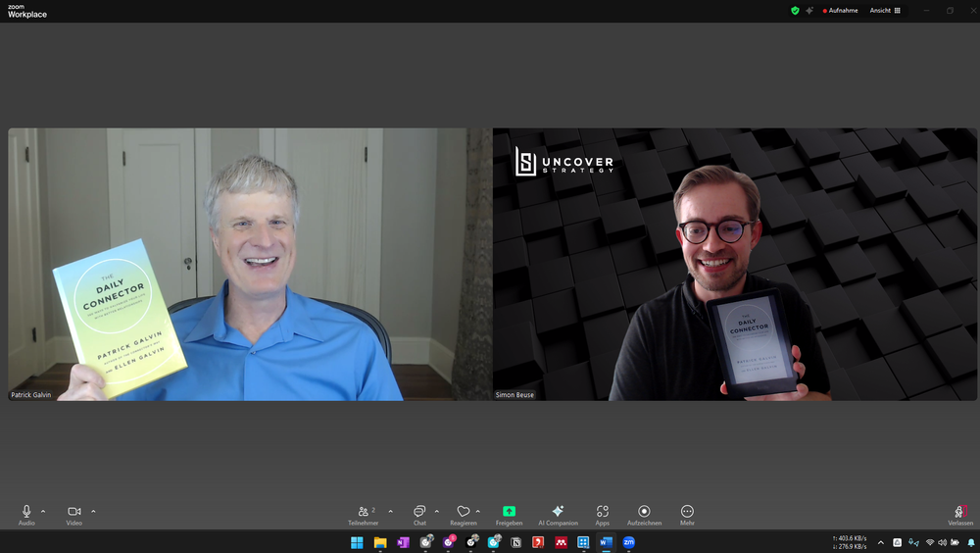
Task: Open Word from the taskbar
Action: pos(606,542)
